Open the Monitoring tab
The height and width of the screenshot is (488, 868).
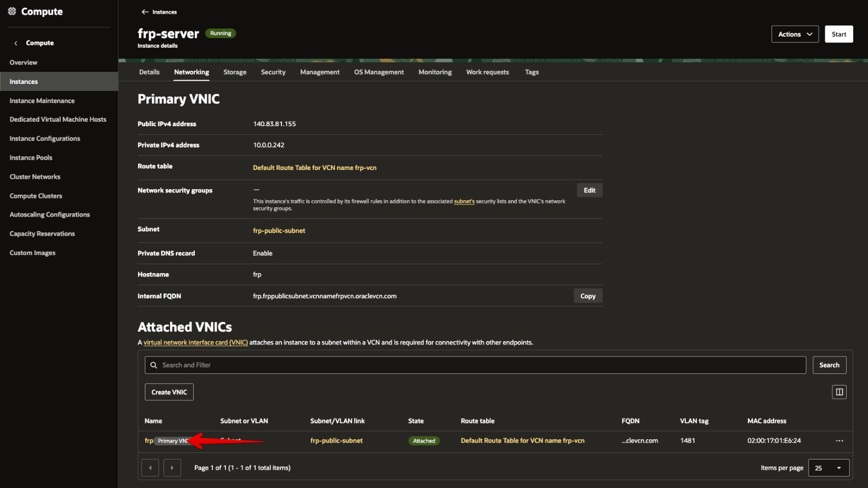[435, 72]
